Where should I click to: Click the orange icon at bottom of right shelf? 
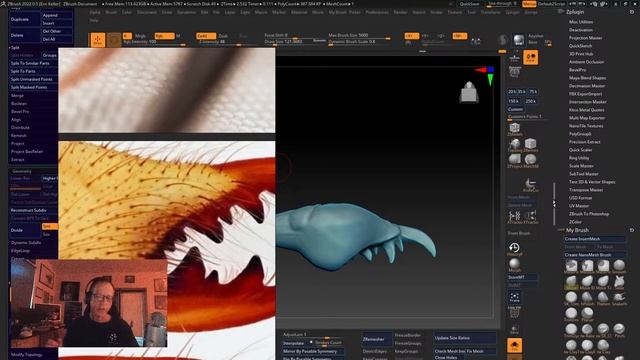pos(514,345)
